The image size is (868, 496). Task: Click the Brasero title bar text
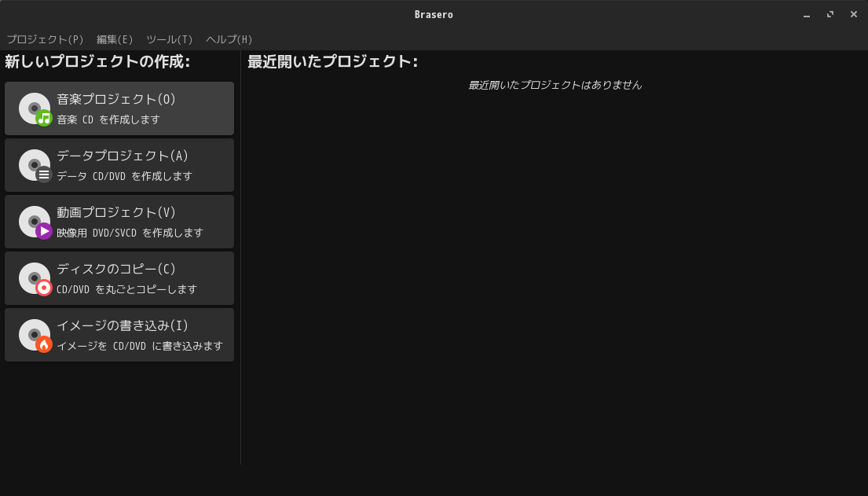(434, 15)
